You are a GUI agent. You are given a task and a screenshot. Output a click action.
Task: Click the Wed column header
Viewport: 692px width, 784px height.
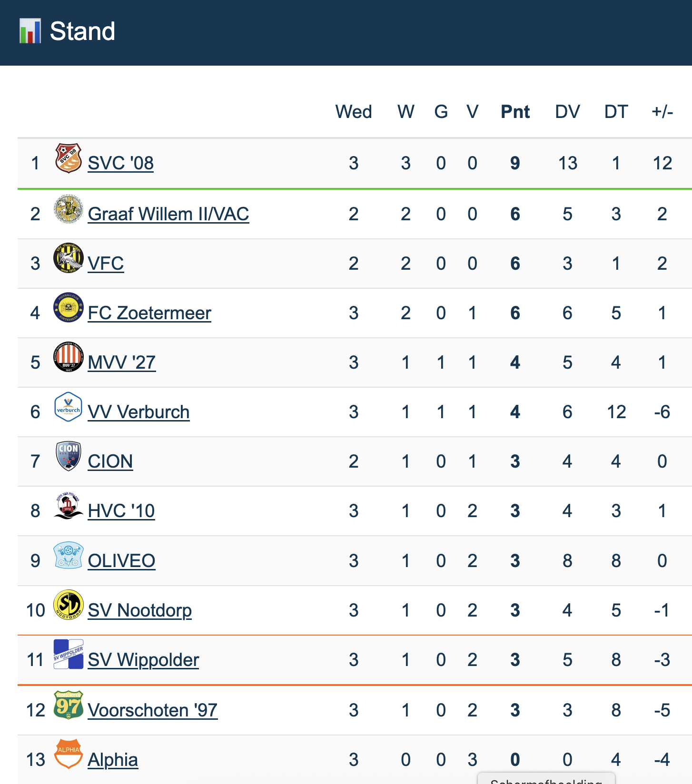pos(353,112)
